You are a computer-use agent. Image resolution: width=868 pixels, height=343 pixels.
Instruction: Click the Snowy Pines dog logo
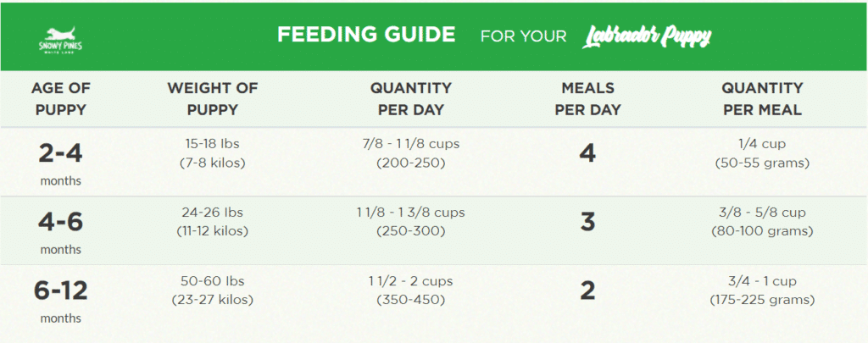(60, 40)
